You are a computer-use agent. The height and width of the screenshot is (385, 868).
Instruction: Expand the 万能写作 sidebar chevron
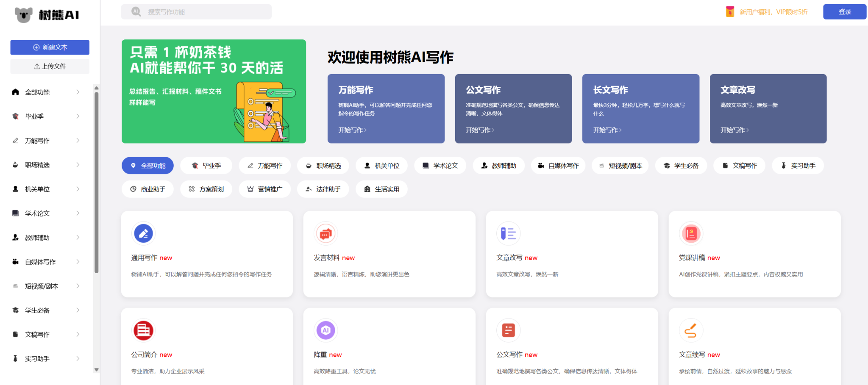point(78,140)
